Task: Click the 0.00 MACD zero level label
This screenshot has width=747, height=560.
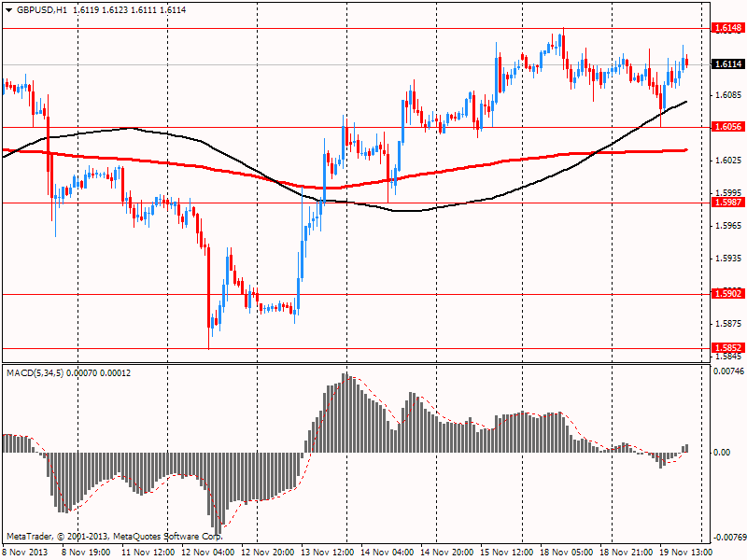Action: pyautogui.click(x=723, y=453)
